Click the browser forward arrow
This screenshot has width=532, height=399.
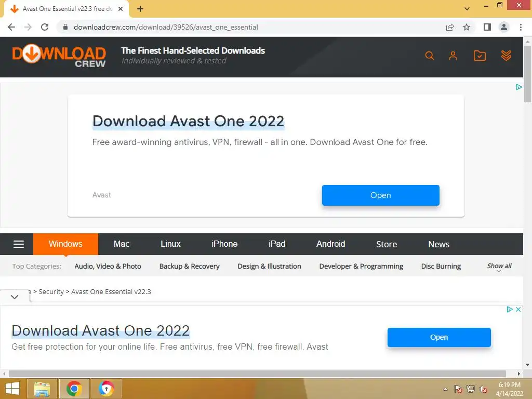click(x=28, y=27)
